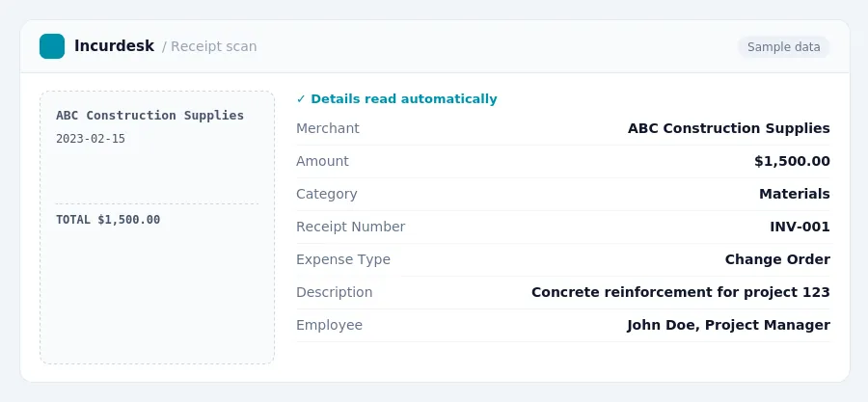
Task: Click the "/ Receipt scan" breadcrumb
Action: click(x=209, y=46)
